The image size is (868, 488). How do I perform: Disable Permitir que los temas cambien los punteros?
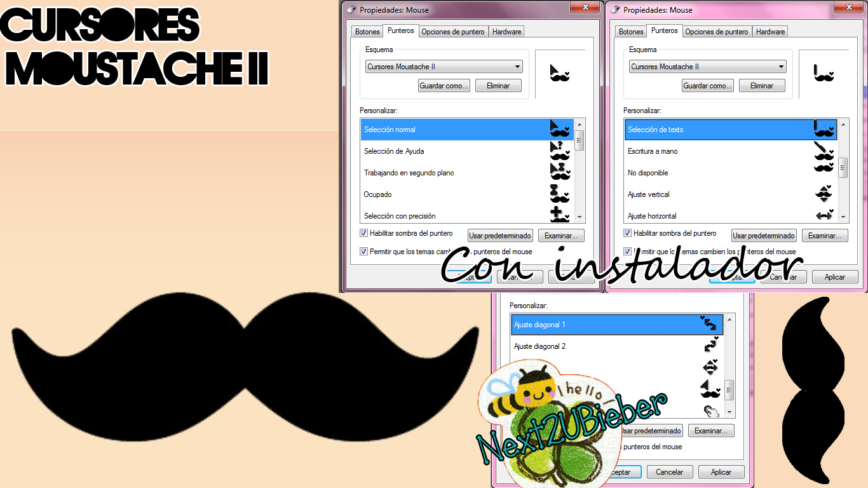363,251
